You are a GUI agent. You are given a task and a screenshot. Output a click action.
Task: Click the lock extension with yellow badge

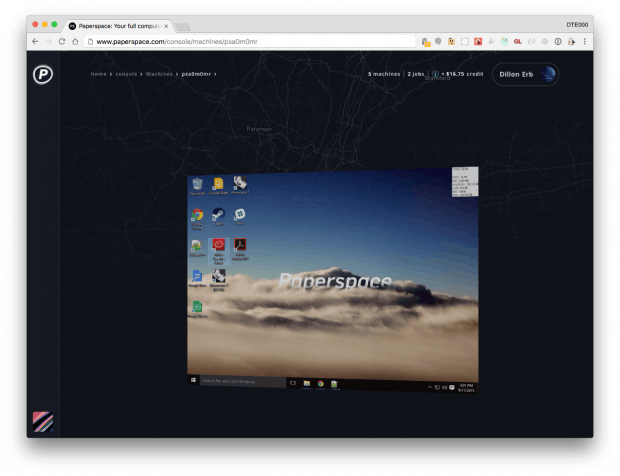point(425,42)
